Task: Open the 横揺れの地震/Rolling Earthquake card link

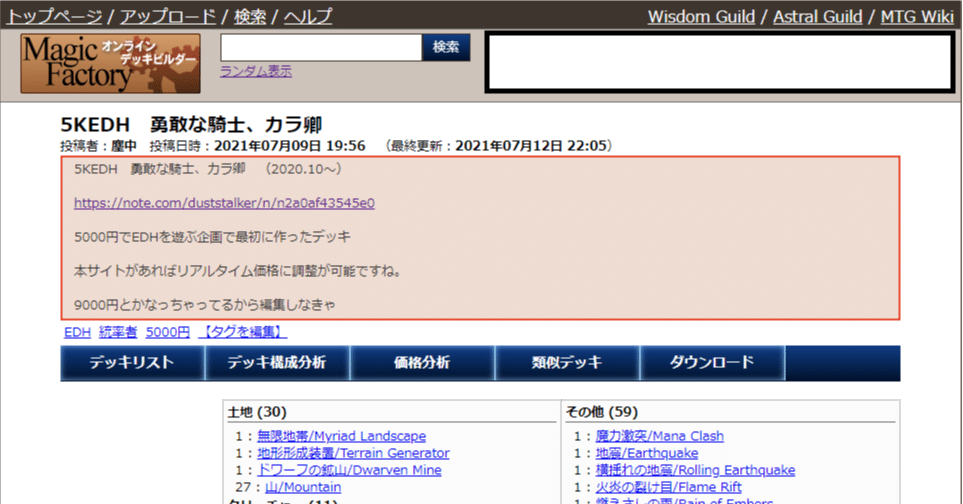Action: click(695, 470)
